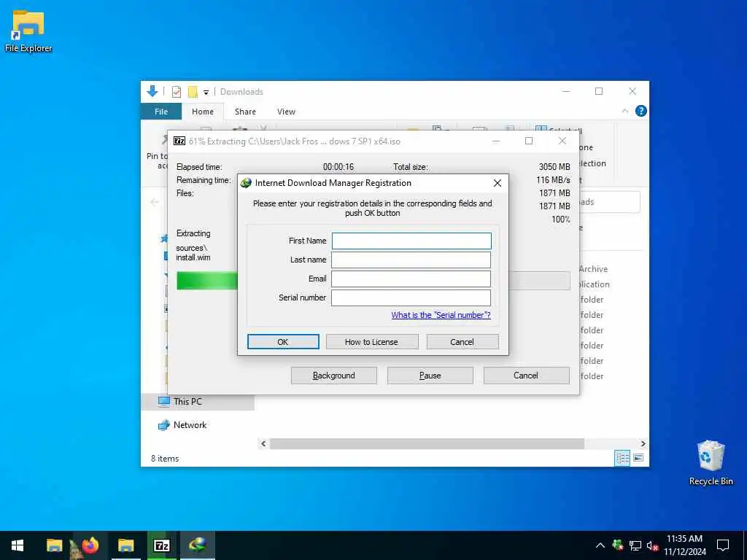Image resolution: width=747 pixels, height=560 pixels.
Task: Collapse the Explorer ribbon chevron
Action: pos(625,111)
